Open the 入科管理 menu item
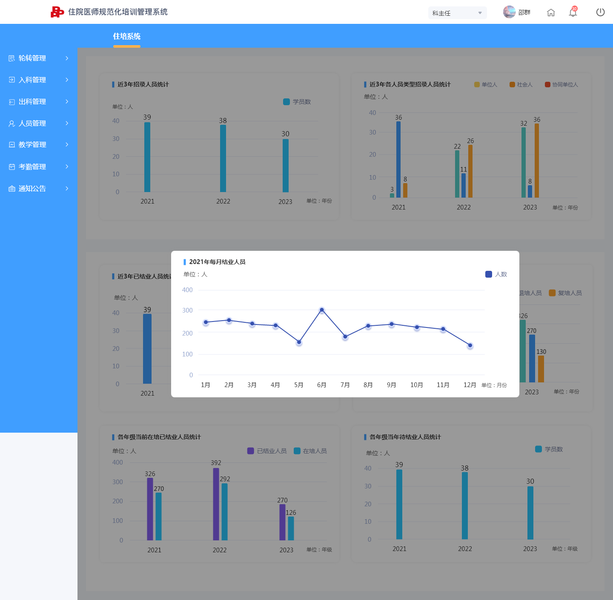The width and height of the screenshot is (613, 600). 39,80
